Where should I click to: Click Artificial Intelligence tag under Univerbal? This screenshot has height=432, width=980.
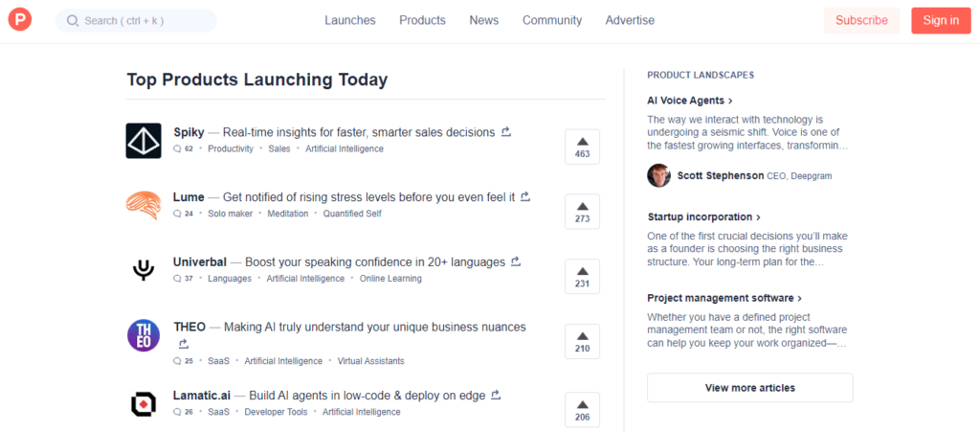pyautogui.click(x=305, y=279)
